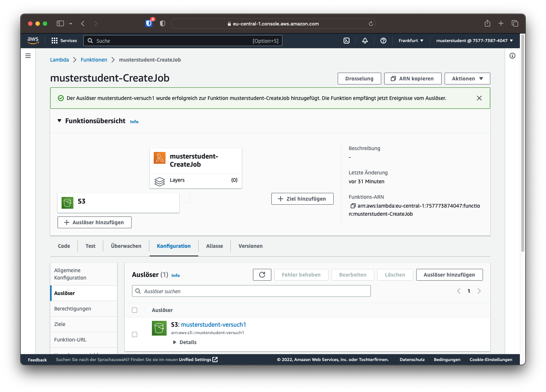This screenshot has width=546, height=392.
Task: Expand Details of the S3 trigger
Action: click(x=185, y=342)
